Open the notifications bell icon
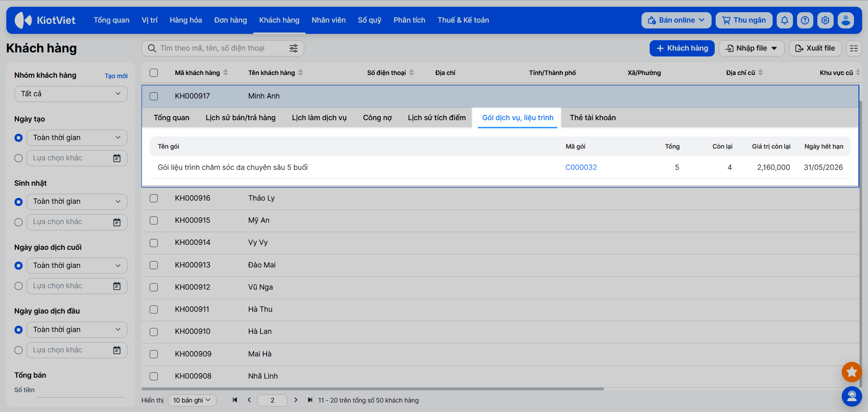Viewport: 868px width, 412px height. [784, 20]
